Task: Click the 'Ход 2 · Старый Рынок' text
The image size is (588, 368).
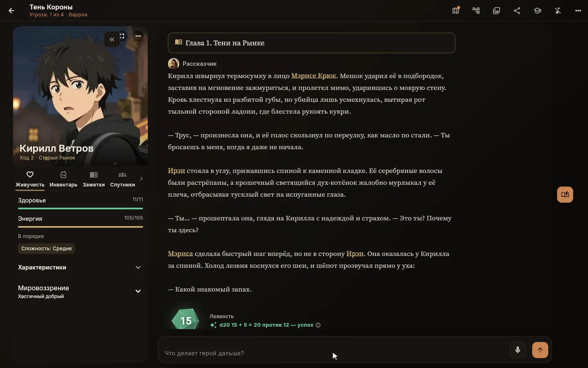Action: (x=47, y=158)
